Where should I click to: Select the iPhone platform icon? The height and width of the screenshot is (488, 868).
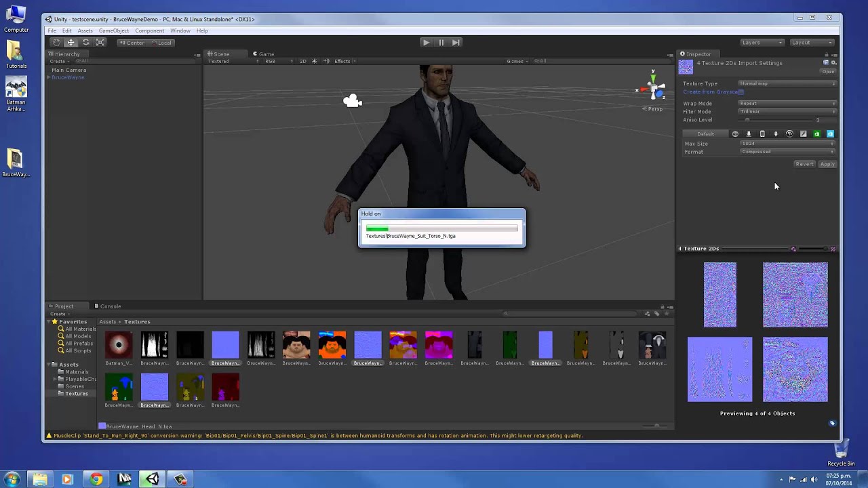click(x=762, y=134)
